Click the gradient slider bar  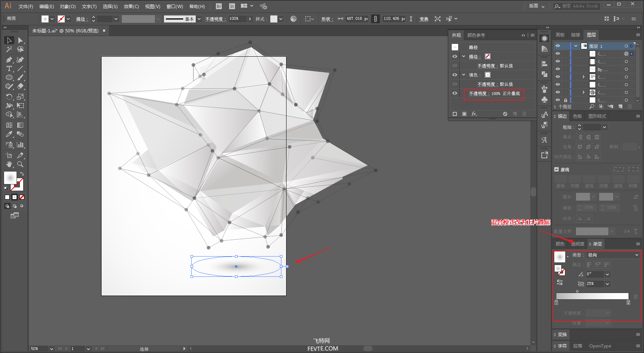pos(592,296)
